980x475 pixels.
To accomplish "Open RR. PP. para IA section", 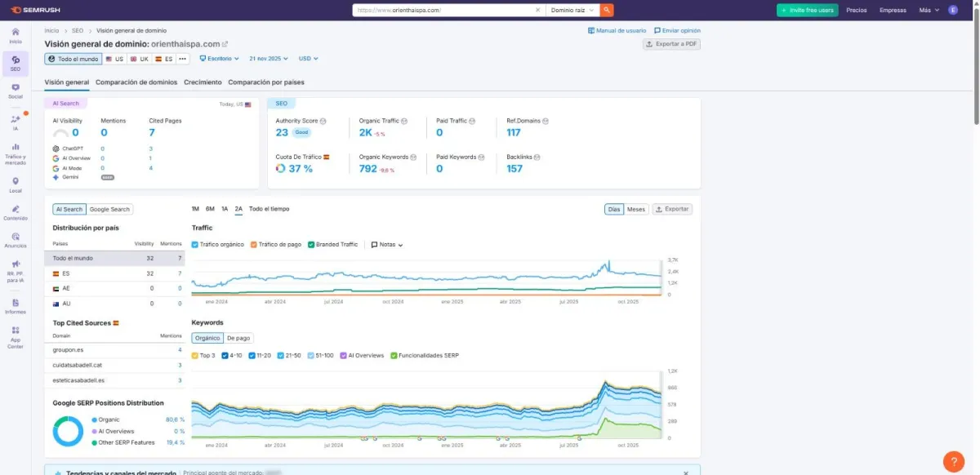I will [16, 272].
